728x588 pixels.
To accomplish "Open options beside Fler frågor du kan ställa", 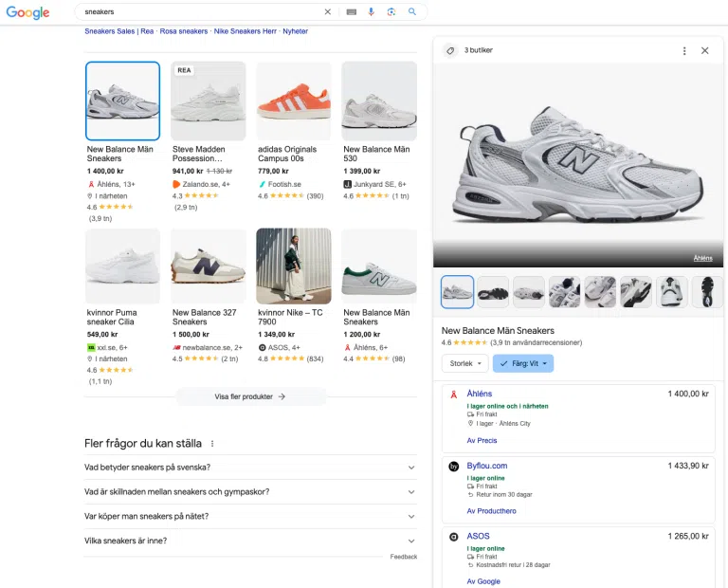I will [x=212, y=444].
